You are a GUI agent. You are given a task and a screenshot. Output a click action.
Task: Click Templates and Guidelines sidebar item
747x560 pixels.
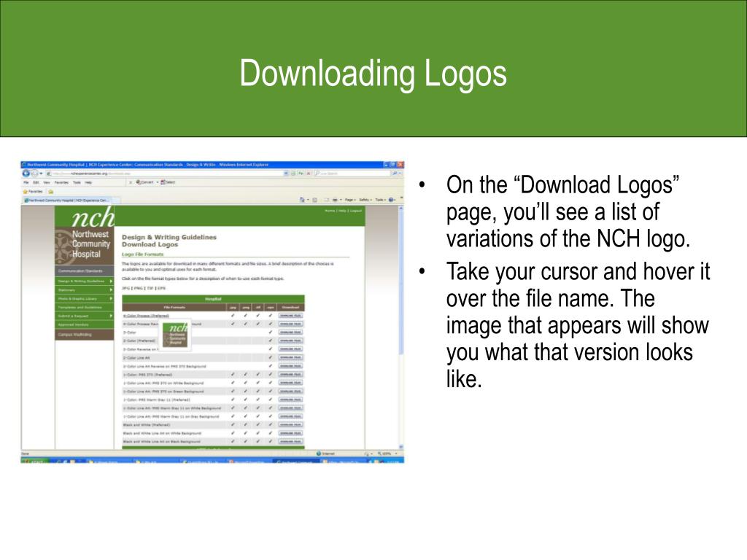pyautogui.click(x=85, y=307)
